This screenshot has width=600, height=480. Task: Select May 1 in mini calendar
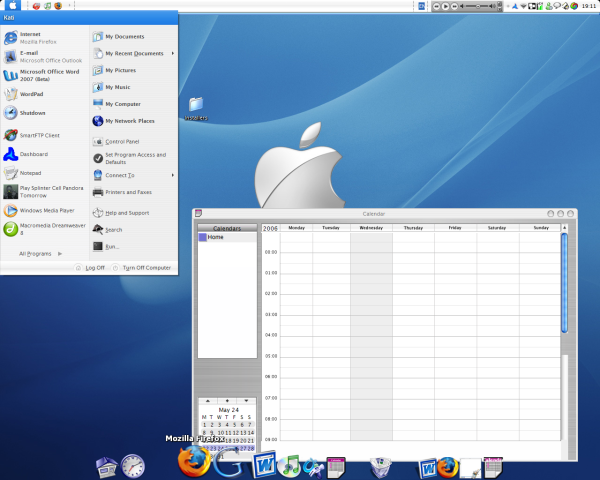coord(204,425)
